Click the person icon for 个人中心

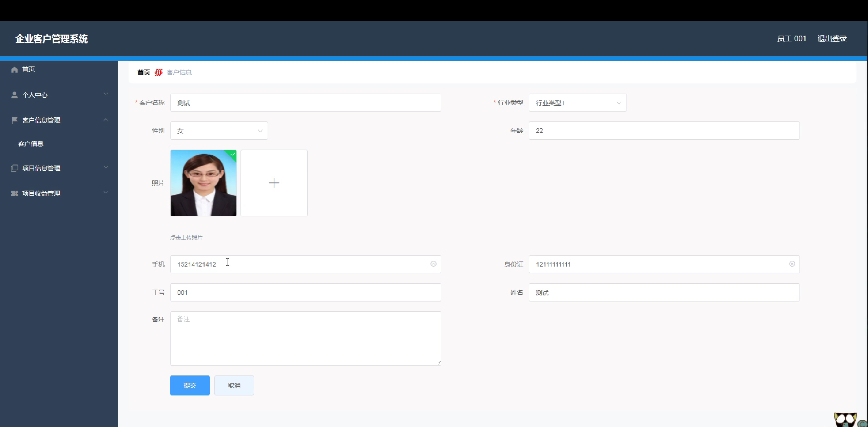14,95
